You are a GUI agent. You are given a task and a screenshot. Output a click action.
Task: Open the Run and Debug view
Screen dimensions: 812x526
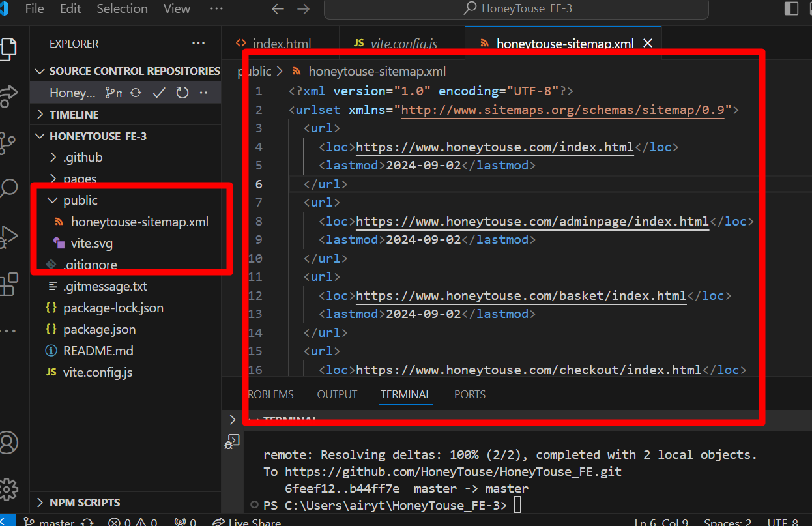[8, 236]
